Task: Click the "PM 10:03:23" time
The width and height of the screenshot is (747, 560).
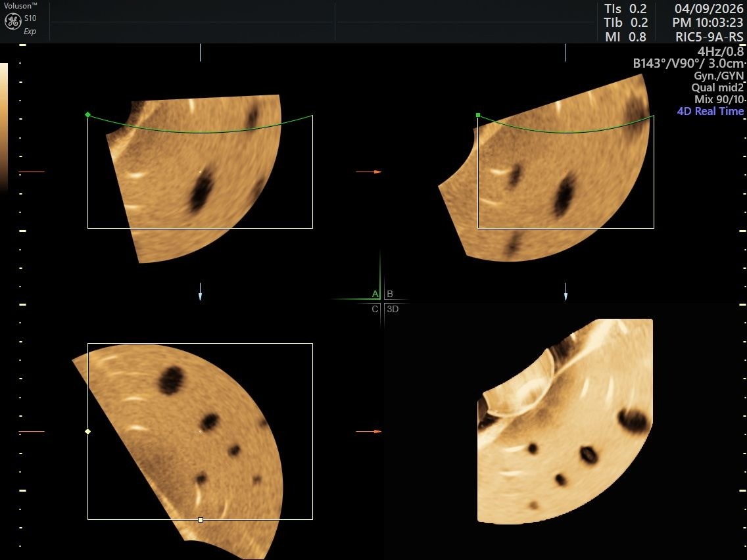Action: click(x=708, y=22)
